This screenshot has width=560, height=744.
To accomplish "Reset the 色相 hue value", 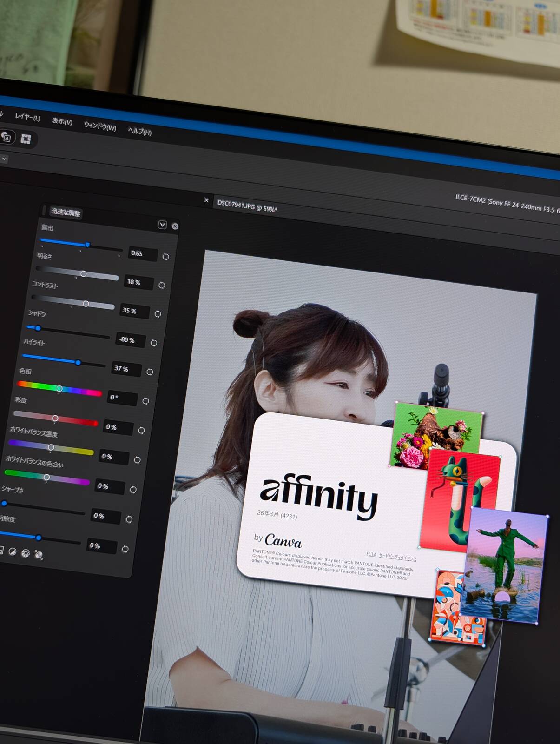I will pos(145,401).
